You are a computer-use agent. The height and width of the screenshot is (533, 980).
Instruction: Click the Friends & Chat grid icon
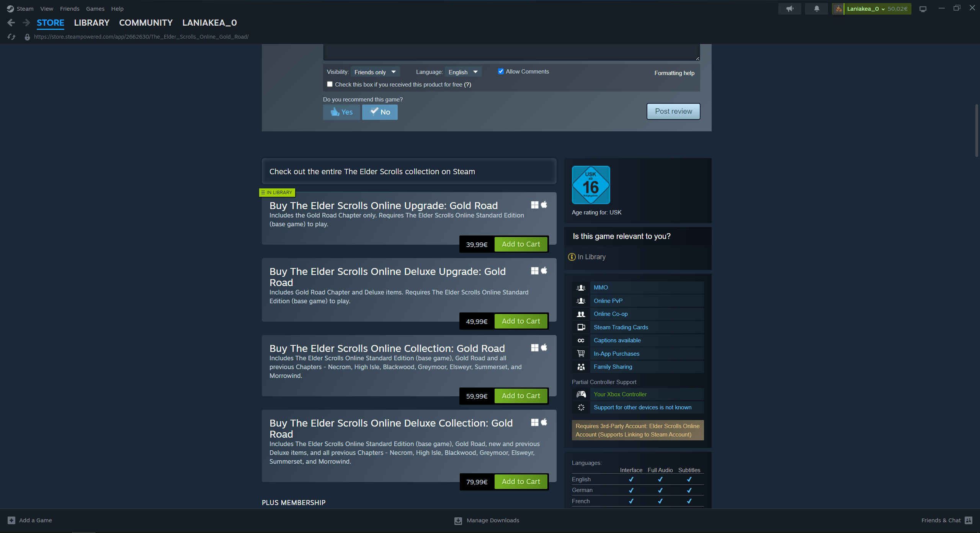coord(969,520)
